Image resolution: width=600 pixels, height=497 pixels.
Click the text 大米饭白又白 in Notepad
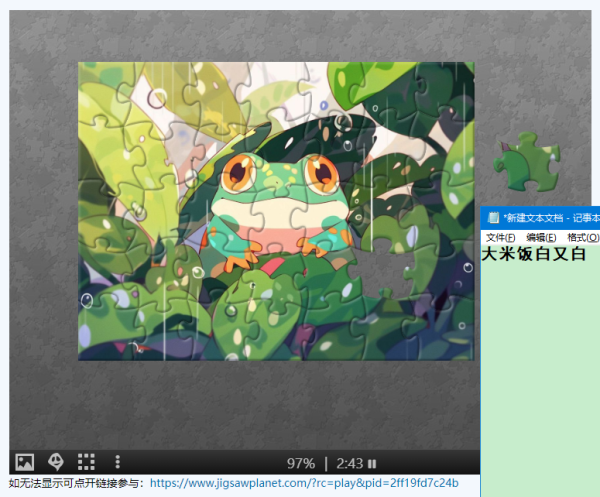tap(534, 255)
